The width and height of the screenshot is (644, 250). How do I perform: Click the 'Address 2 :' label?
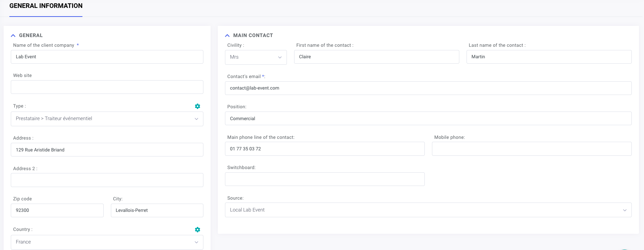coord(25,169)
